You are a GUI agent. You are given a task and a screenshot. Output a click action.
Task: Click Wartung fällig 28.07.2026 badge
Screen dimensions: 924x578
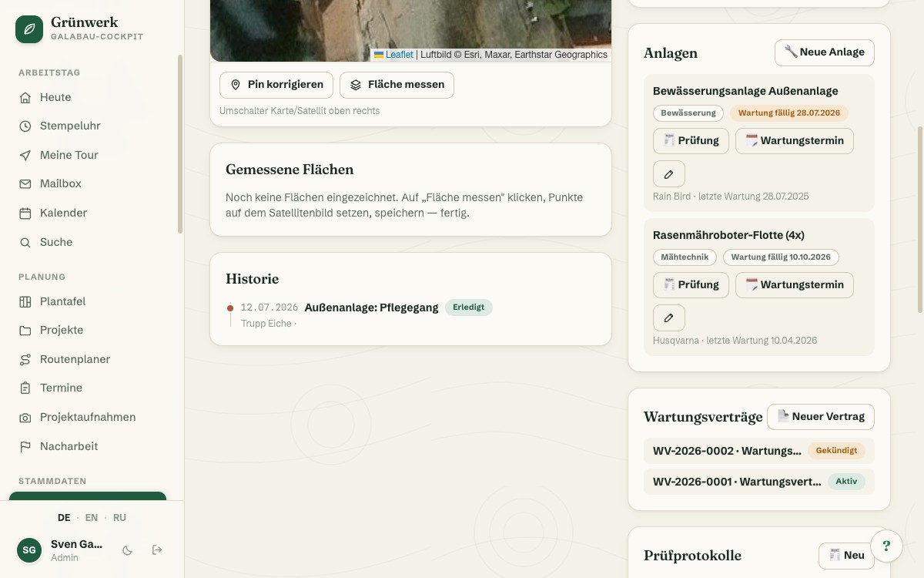[x=789, y=113]
